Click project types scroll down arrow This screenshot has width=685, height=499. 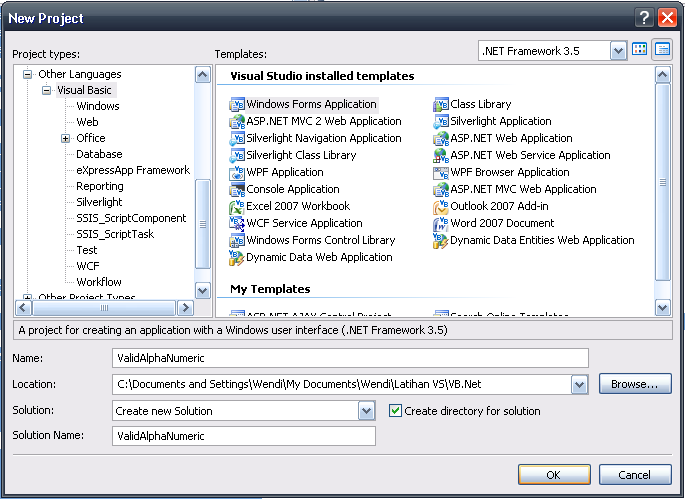(x=202, y=291)
